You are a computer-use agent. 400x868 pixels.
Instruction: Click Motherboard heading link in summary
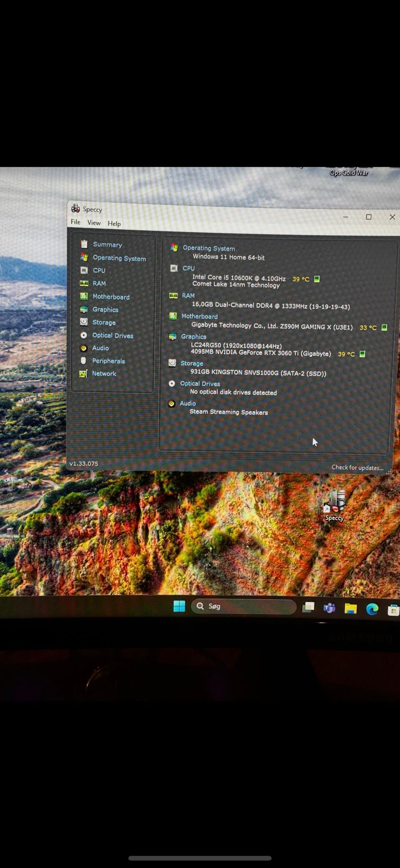tap(199, 316)
